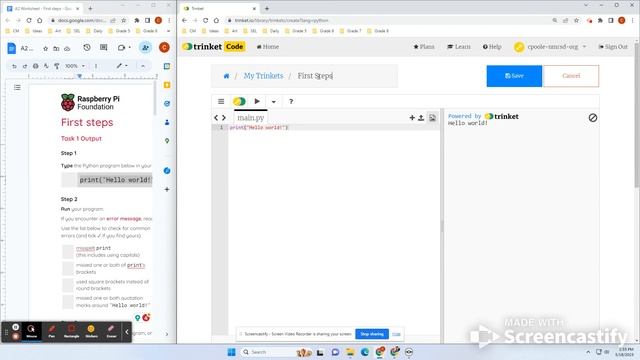Open the document outline icon in Docs
Screen dimensions: 640x360
tap(17, 87)
